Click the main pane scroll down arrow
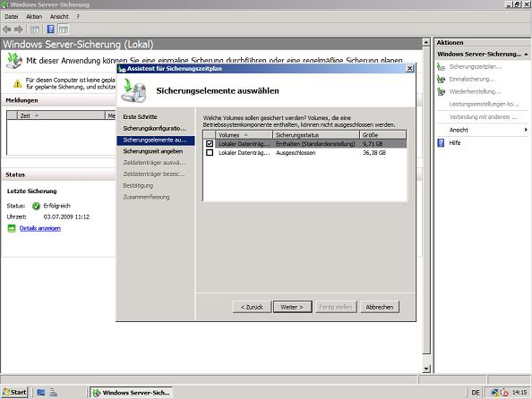 [426, 369]
